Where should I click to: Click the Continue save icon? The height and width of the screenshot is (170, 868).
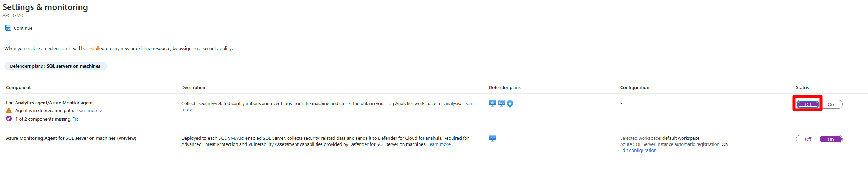[8, 28]
